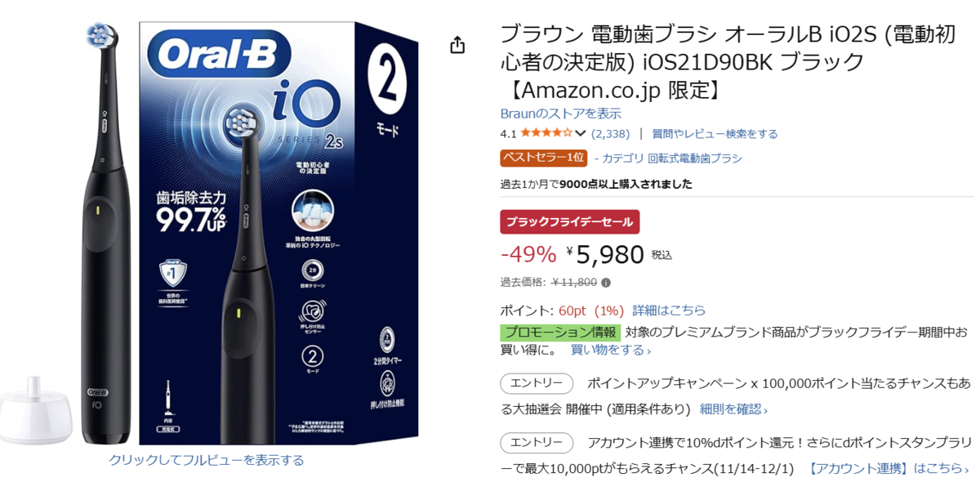Image resolution: width=980 pixels, height=478 pixels.
Task: Click the info icon next to past price
Action: tap(606, 283)
